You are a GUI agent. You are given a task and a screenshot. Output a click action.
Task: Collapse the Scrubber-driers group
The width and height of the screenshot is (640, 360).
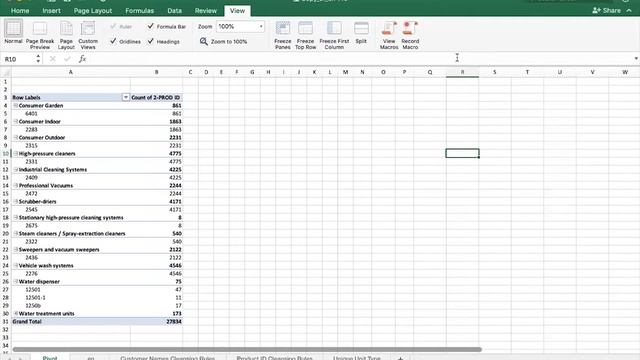pyautogui.click(x=16, y=201)
